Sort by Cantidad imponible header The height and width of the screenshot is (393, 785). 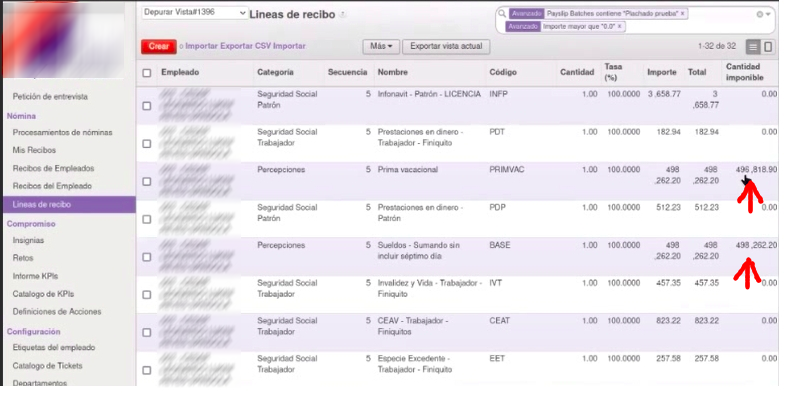coord(745,72)
